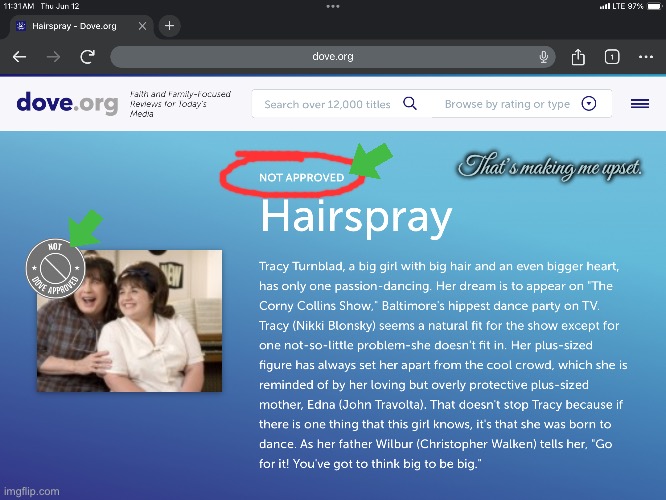Click the Not Dove Approved seal badge
Screen dimensions: 666x500
(x=55, y=268)
